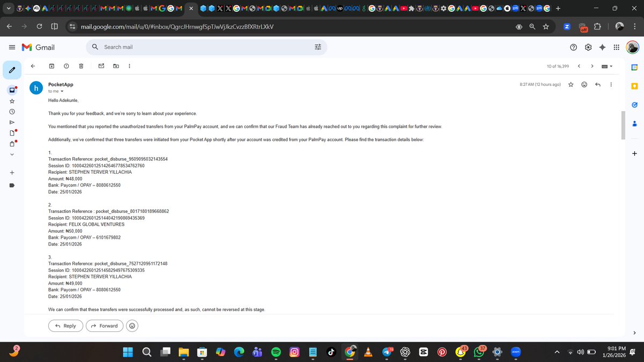This screenshot has height=362, width=644.
Task: Go to older email arrow
Action: tap(592, 66)
